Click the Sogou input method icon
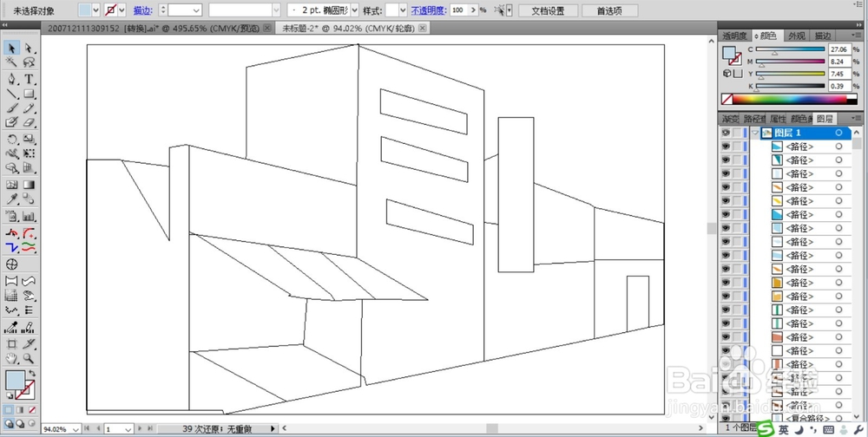Viewport: 868px width, 437px height. (766, 428)
